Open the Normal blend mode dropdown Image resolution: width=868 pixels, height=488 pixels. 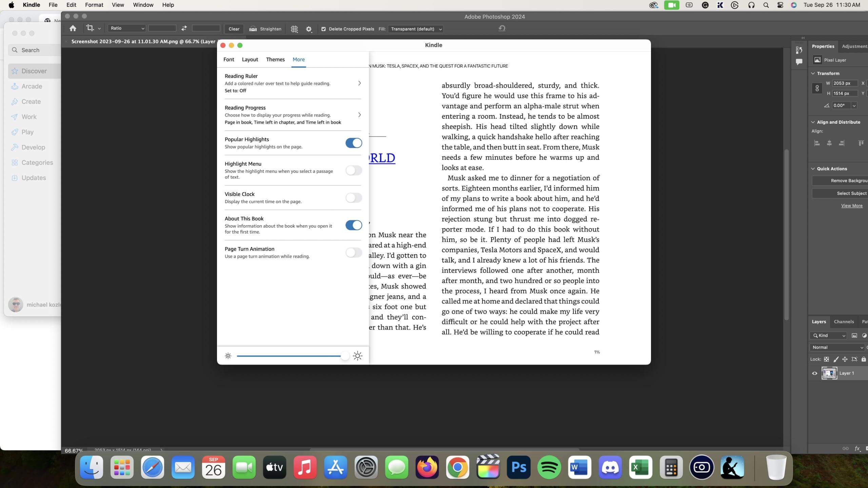click(x=837, y=347)
